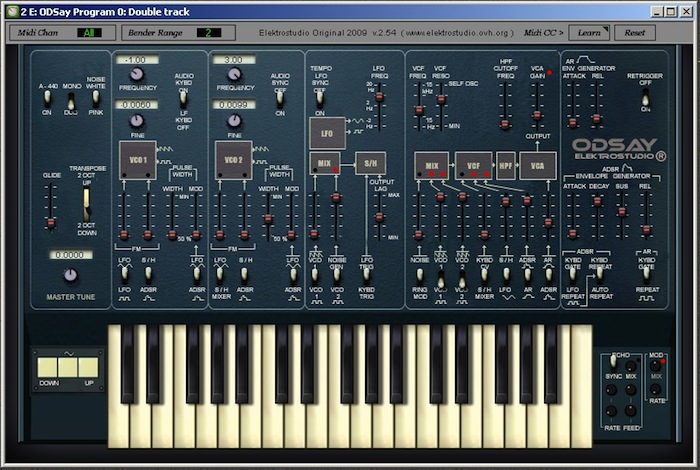The image size is (700, 470).
Task: Click Master Tune value field 0.0000
Action: tap(71, 255)
